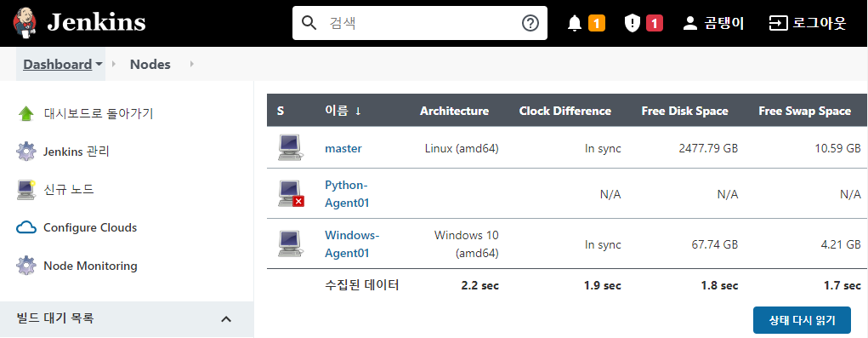This screenshot has height=338, width=868.
Task: Expand the arrow between Dashboard and Nodes
Action: [x=113, y=64]
